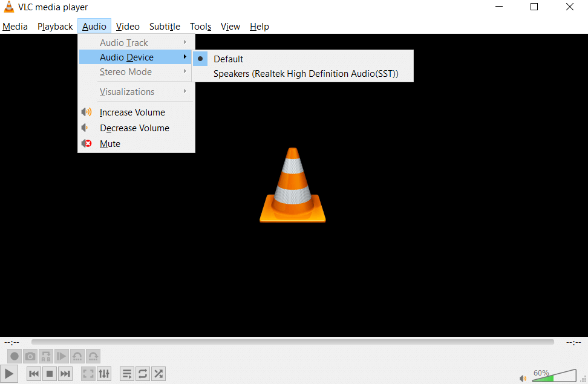Skip to next media icon
Image resolution: width=588 pixels, height=384 pixels.
pos(65,374)
